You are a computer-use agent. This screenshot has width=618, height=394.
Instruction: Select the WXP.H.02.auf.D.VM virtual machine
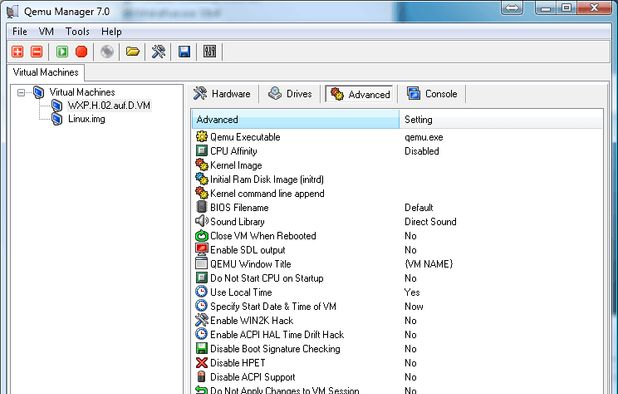point(109,106)
